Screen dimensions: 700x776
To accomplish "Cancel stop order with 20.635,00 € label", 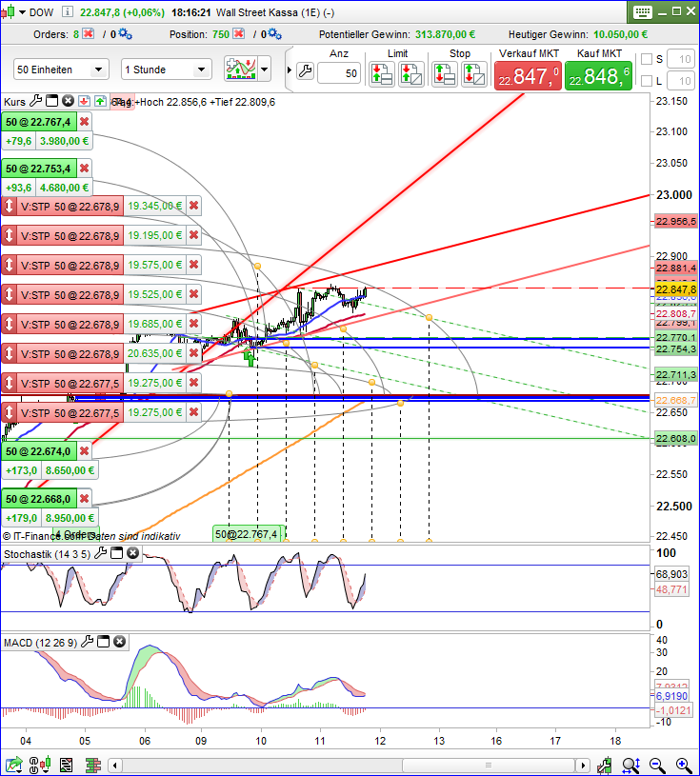I will (x=194, y=353).
